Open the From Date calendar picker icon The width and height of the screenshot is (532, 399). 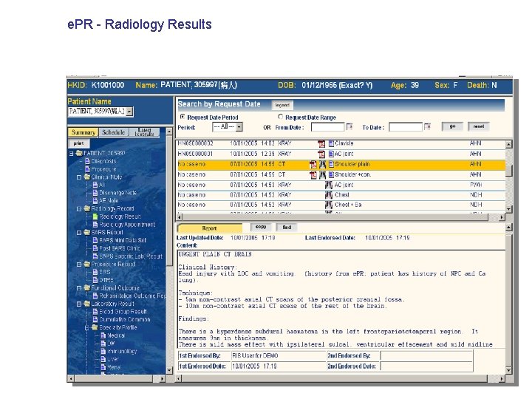point(349,127)
